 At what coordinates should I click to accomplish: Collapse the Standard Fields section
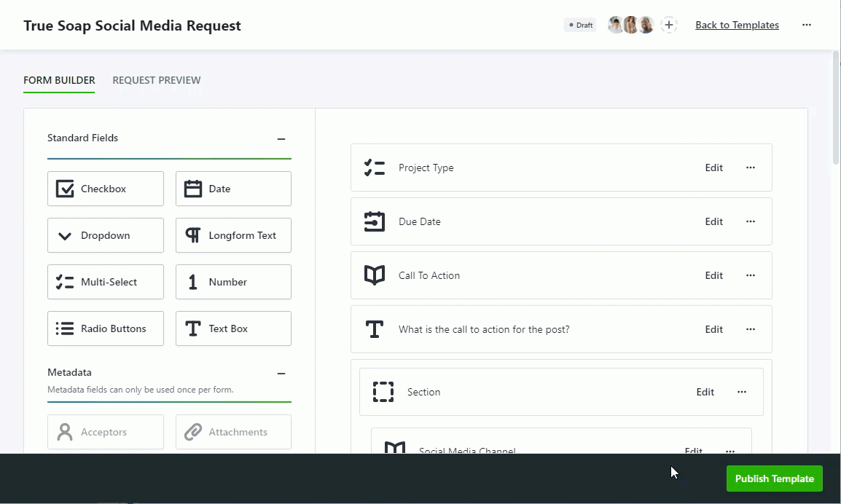coord(281,139)
